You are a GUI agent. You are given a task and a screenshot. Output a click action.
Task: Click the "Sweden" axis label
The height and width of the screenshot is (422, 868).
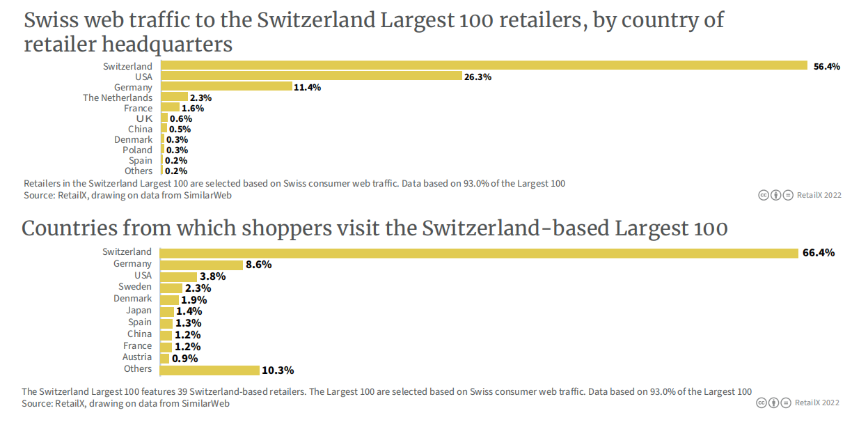coord(135,287)
